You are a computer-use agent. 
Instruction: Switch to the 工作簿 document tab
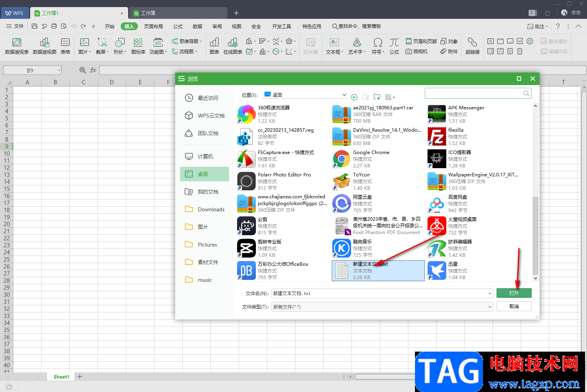[x=178, y=13]
